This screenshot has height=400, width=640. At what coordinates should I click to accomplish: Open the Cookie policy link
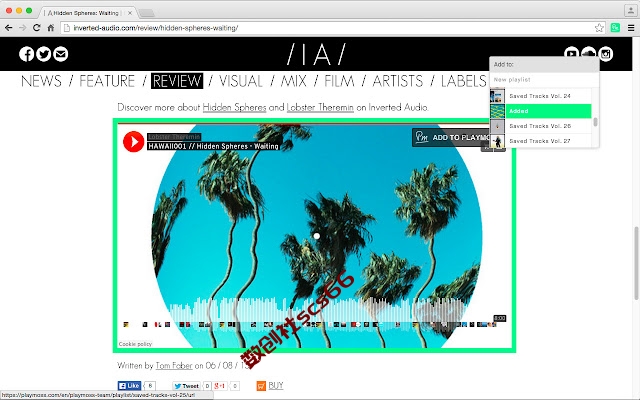(x=135, y=344)
